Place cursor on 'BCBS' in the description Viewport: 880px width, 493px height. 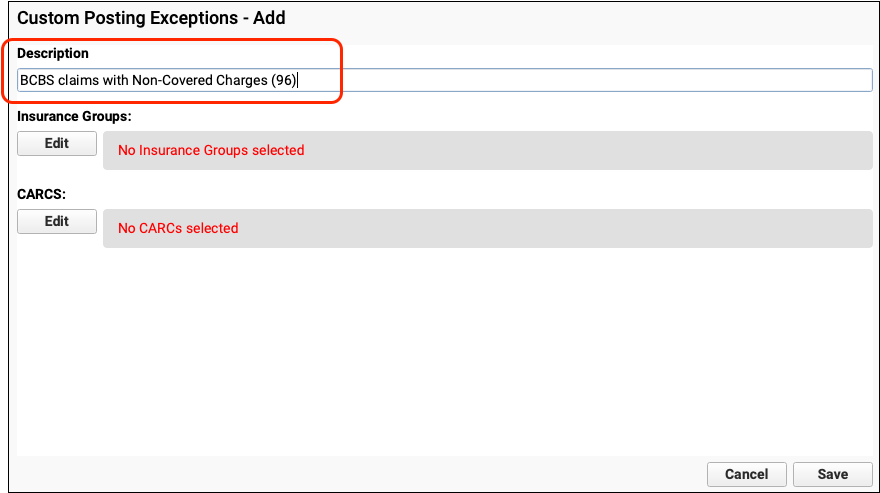click(x=37, y=81)
